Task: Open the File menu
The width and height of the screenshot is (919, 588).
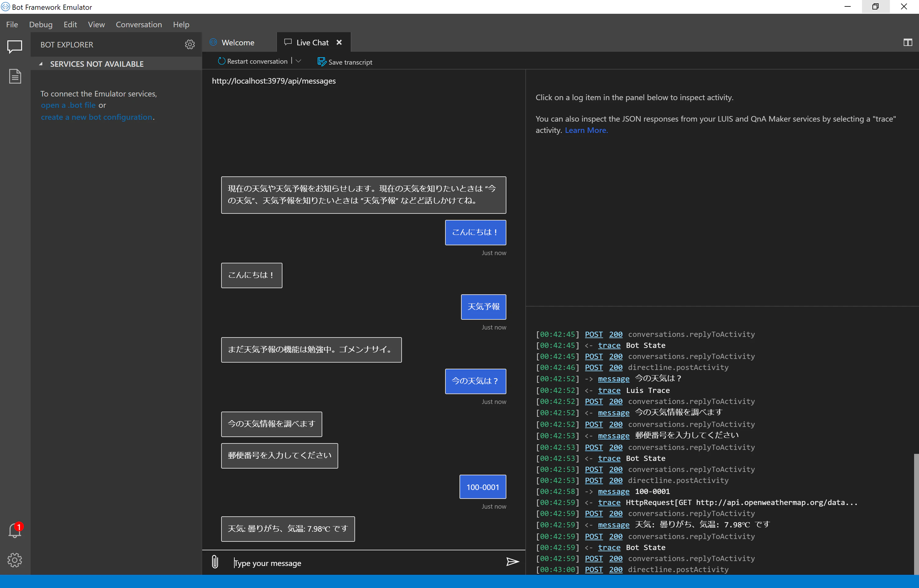Action: pos(12,24)
